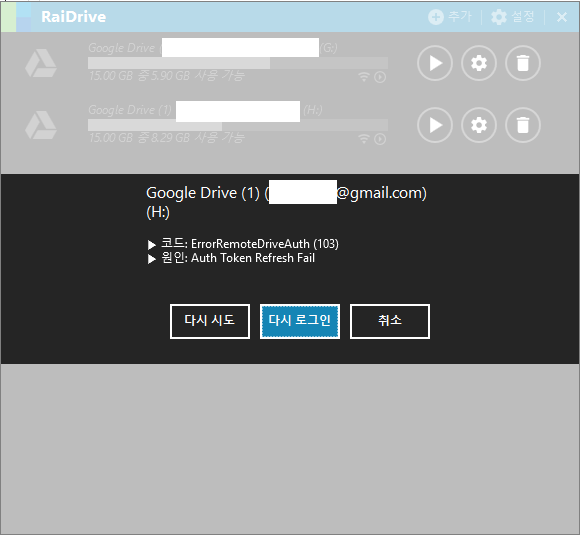Click the 'RaiDrive' title text

click(74, 17)
